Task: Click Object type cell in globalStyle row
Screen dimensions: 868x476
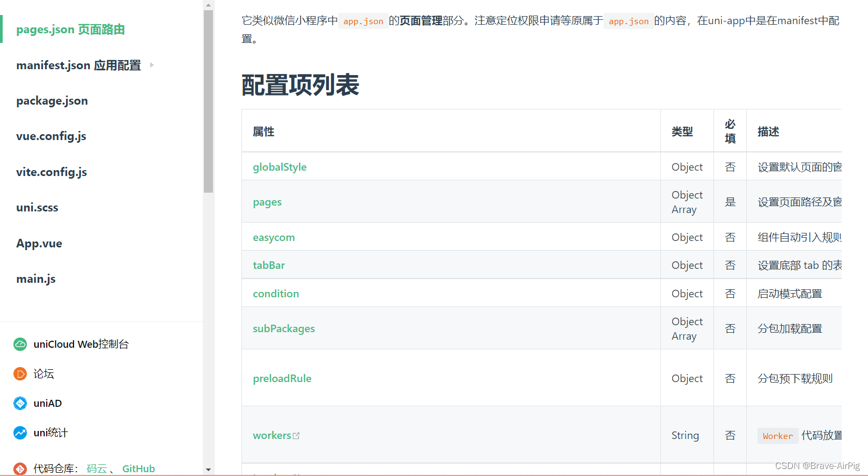Action: (x=687, y=167)
